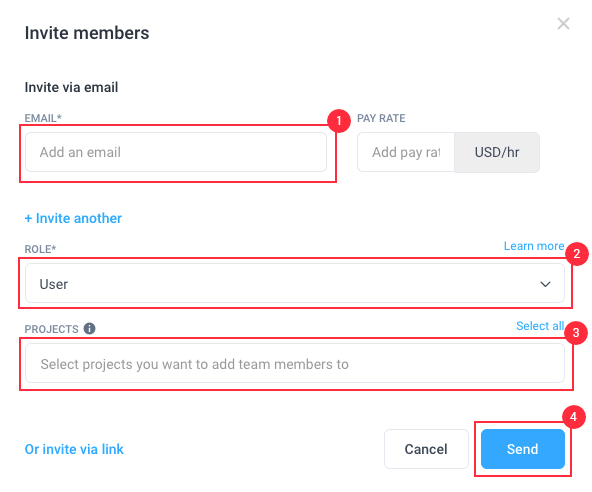Click the red step 4 badge

pos(574,417)
